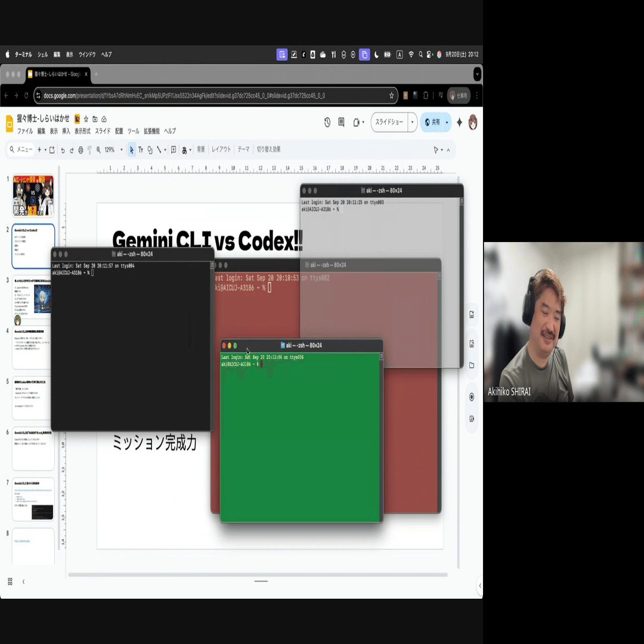
Task: Redo the last action
Action: 72,150
